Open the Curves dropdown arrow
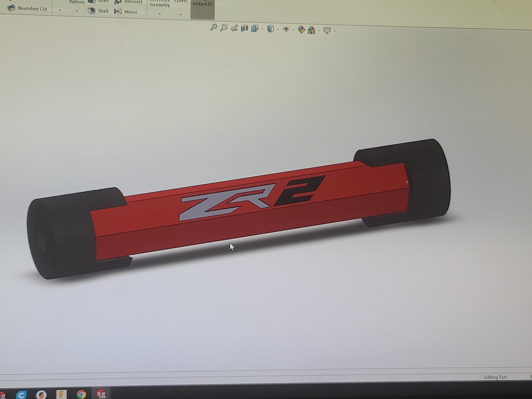Viewport: 532px width, 399px height. pyautogui.click(x=181, y=15)
